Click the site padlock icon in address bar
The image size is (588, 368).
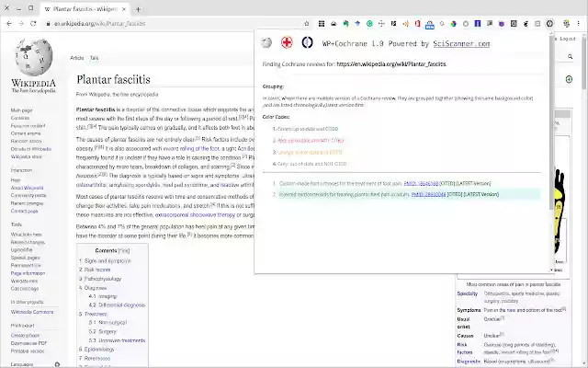tap(48, 23)
